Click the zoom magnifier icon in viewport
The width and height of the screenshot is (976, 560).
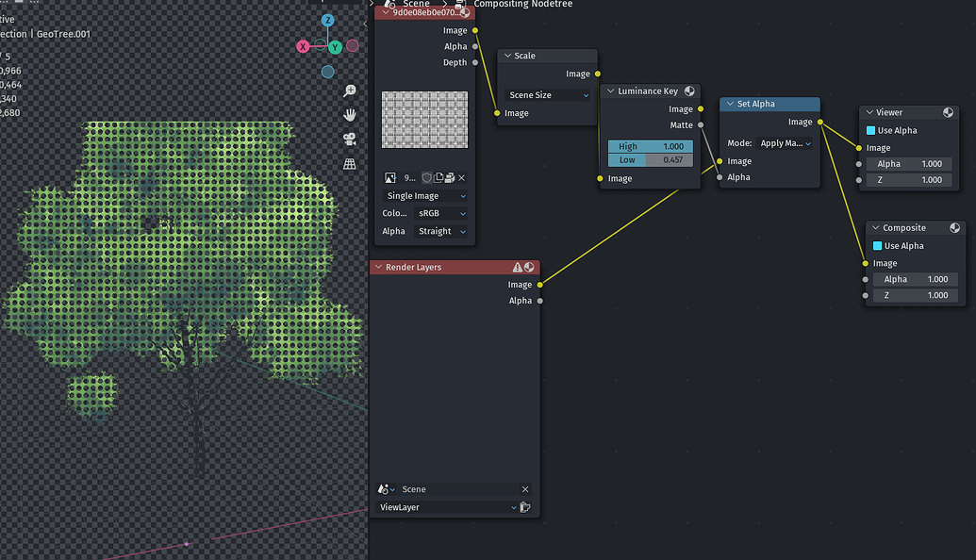[350, 91]
